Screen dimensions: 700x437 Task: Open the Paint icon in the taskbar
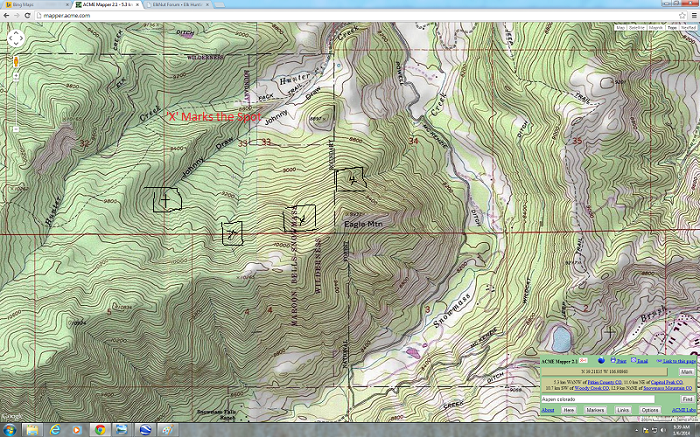[x=167, y=430]
